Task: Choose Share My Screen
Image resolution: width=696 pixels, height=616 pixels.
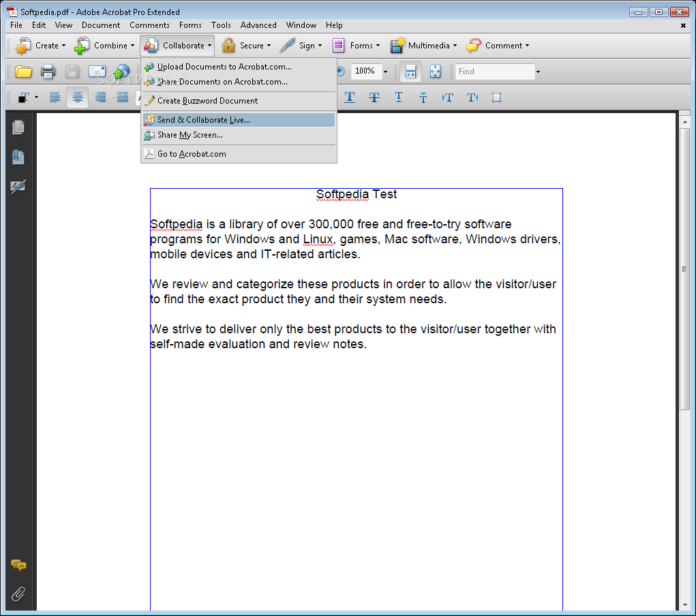Action: (239, 135)
